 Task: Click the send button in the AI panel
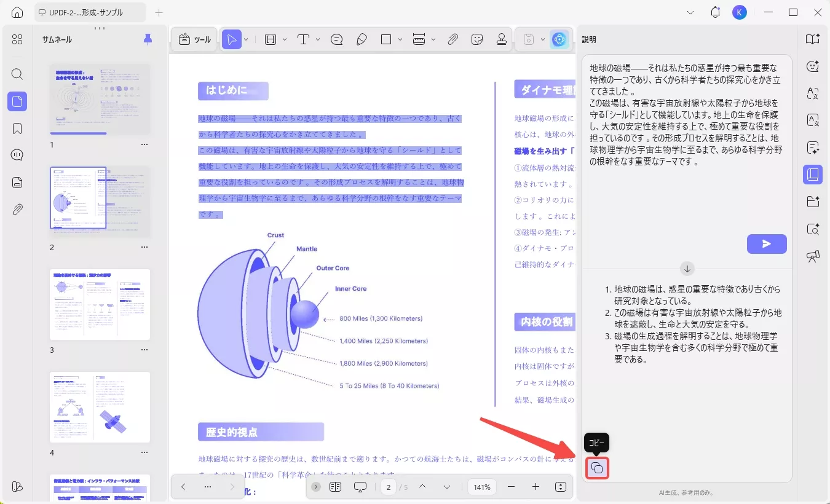(767, 243)
